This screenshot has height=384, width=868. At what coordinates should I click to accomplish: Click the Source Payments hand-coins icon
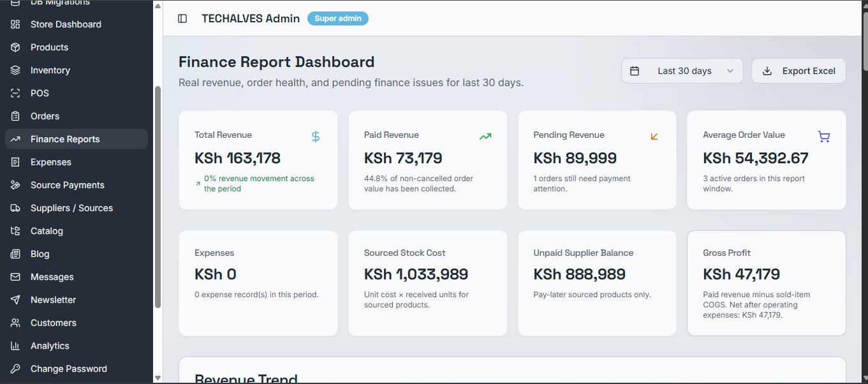[x=16, y=185]
